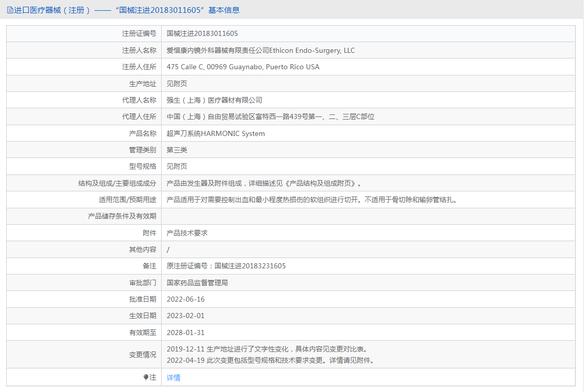Click the 管理类别 label

point(143,150)
